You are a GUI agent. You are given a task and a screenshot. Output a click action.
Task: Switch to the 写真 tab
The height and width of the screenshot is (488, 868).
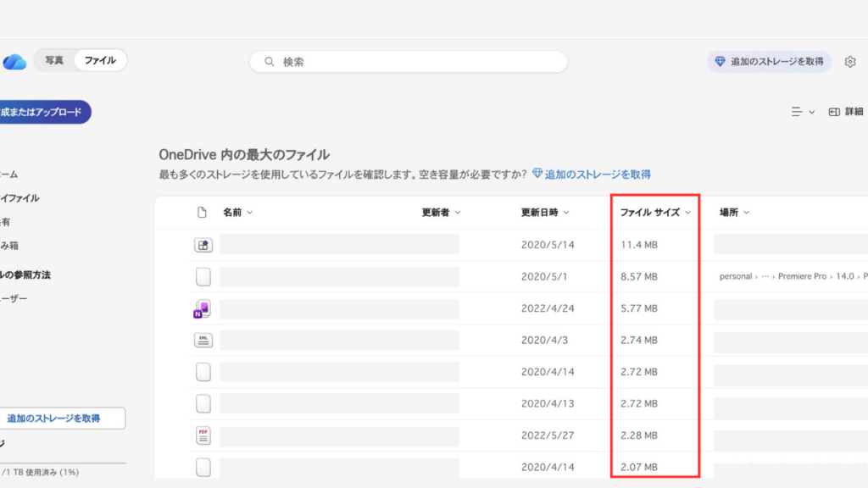tap(54, 60)
